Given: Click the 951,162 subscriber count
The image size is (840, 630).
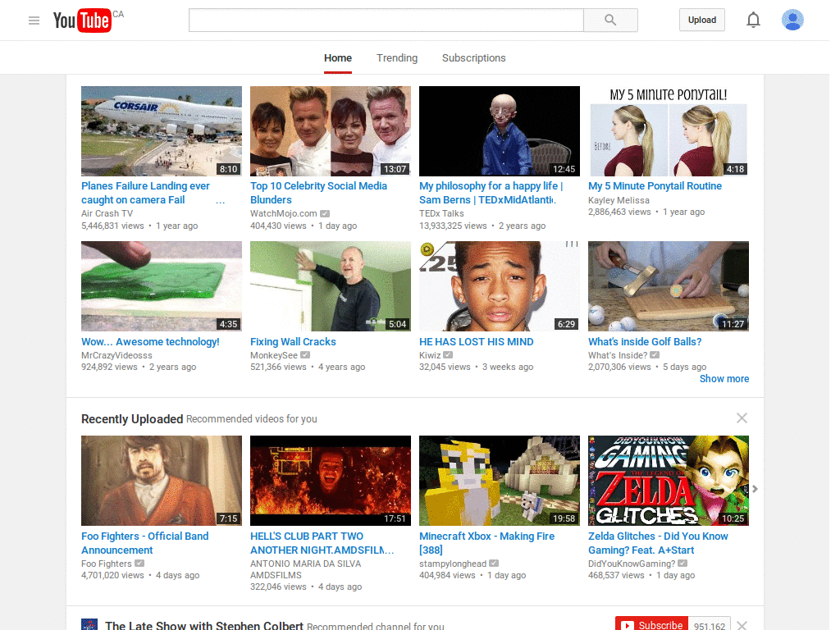Looking at the screenshot, I should tap(709, 625).
